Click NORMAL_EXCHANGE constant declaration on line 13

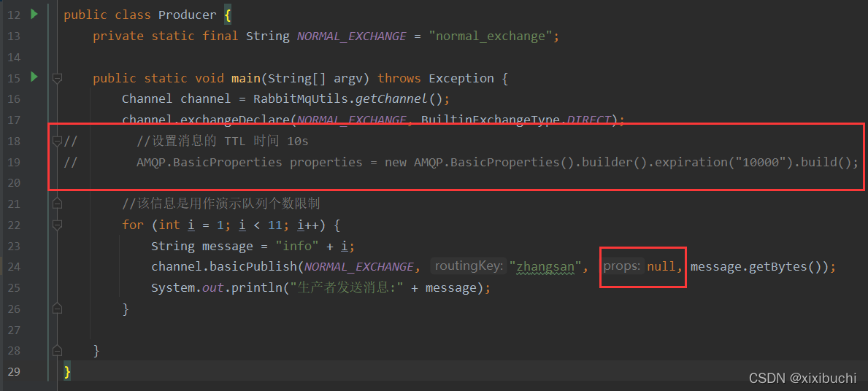point(352,36)
